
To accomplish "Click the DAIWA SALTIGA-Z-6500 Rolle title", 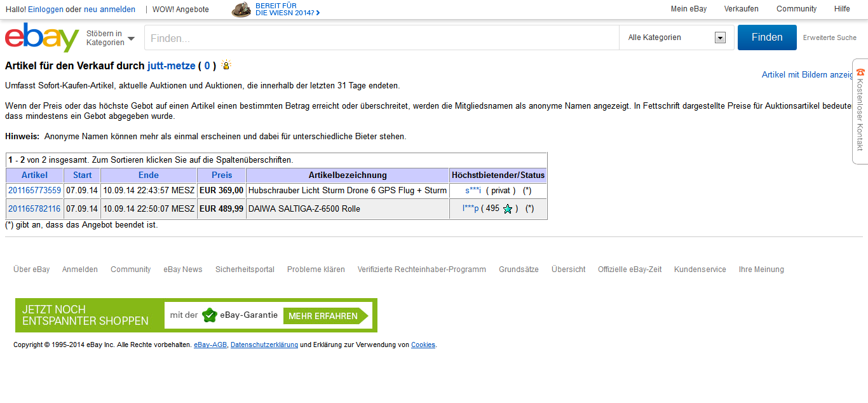I will point(304,208).
